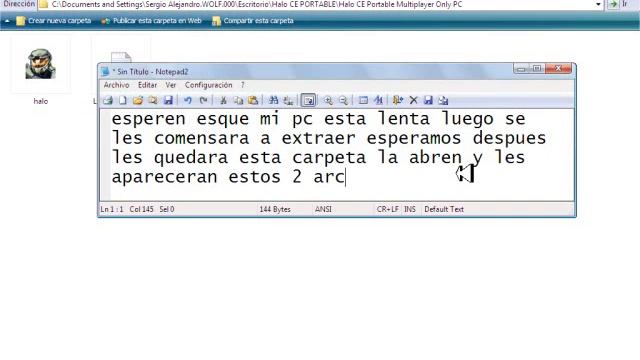
Task: Click inside the Notepad2 text editing area
Action: tap(337, 155)
